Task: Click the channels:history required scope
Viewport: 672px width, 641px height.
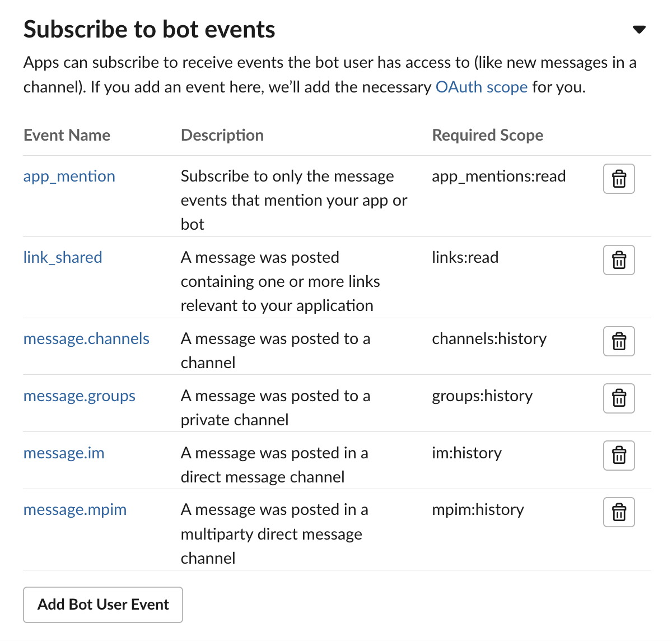Action: (x=489, y=339)
